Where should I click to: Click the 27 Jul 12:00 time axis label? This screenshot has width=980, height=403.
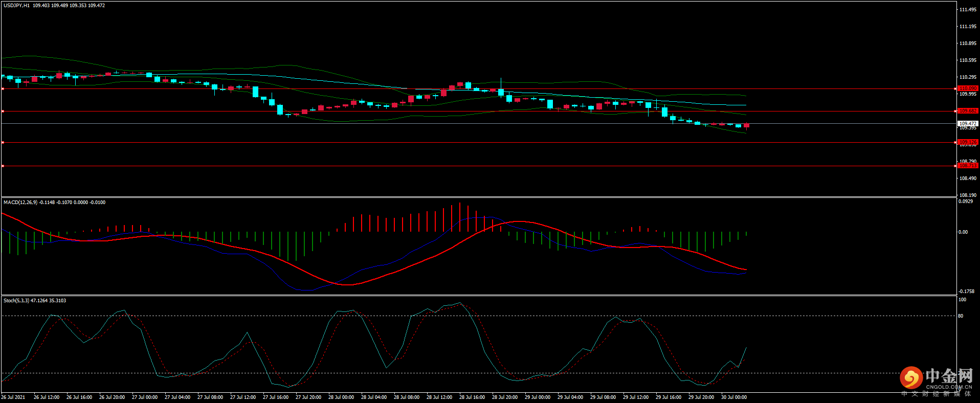242,397
